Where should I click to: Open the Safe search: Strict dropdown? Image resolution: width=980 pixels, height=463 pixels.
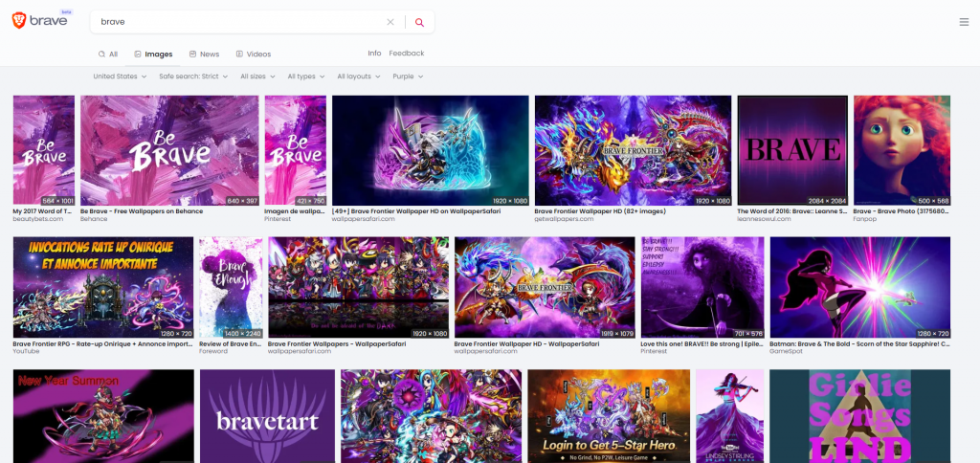(193, 77)
